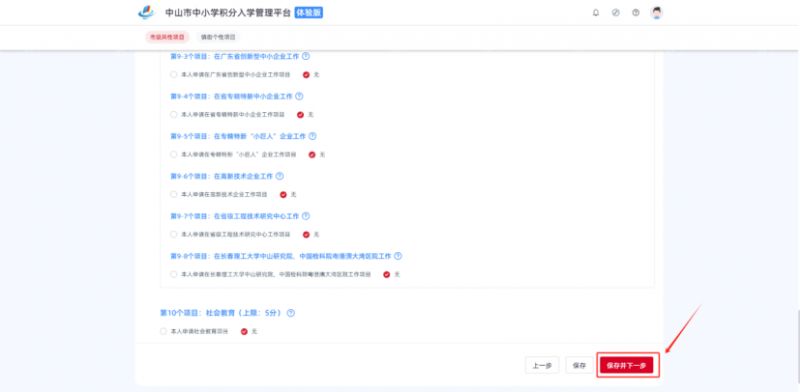This screenshot has width=800, height=392.
Task: Switch to the 镇街个性项目 tab
Action: tap(218, 37)
